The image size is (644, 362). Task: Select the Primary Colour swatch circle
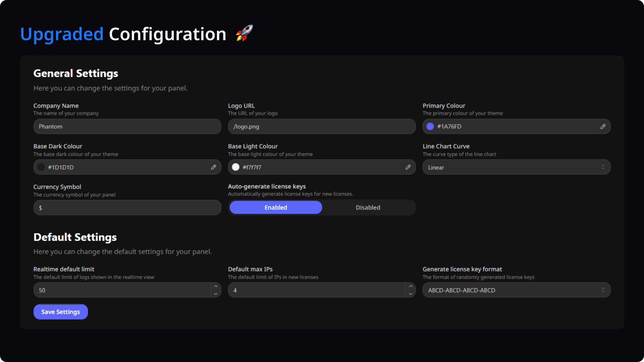coord(430,127)
